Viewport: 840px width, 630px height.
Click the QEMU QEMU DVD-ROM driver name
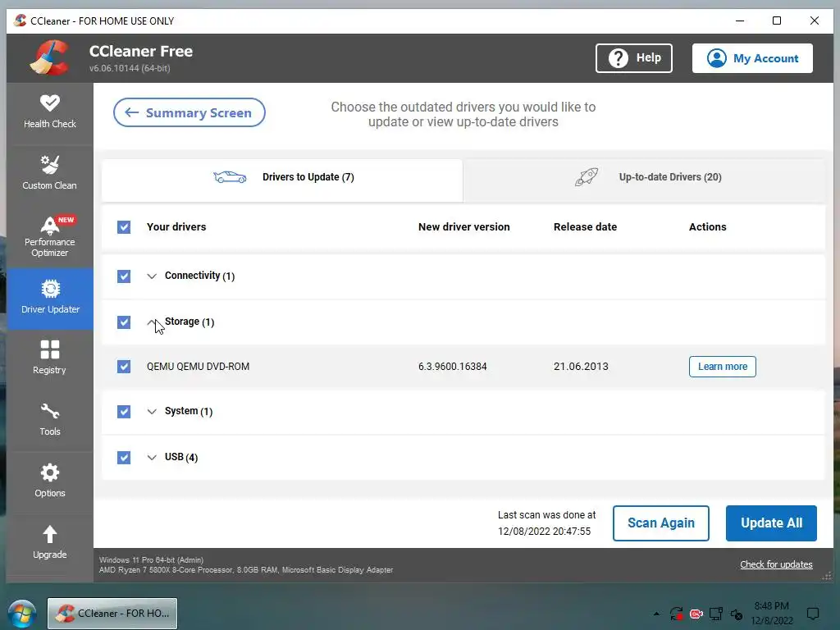pyautogui.click(x=199, y=367)
